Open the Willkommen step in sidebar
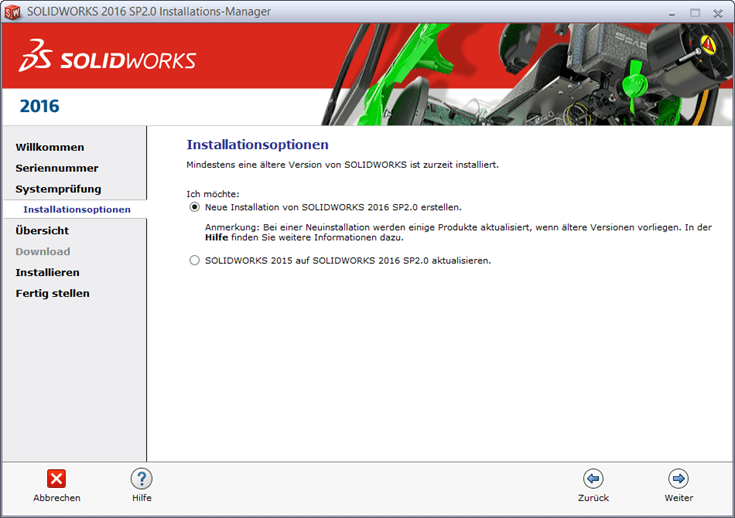735x518 pixels. point(50,147)
